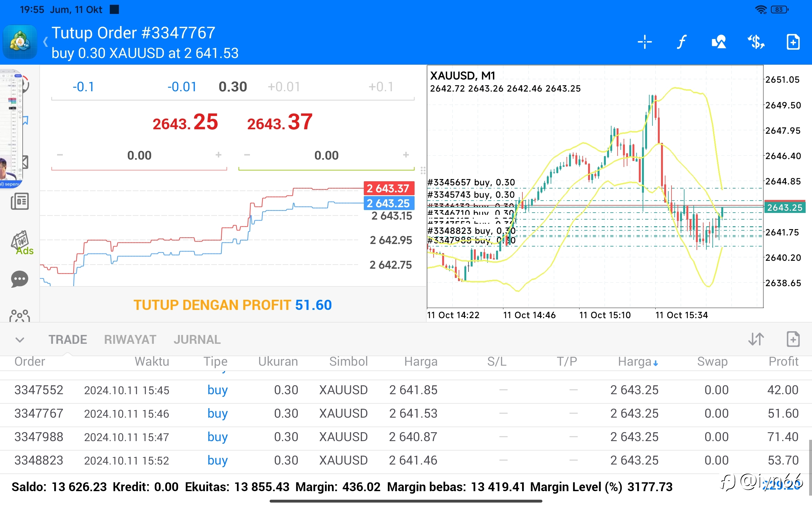Open the news sidebar icon
This screenshot has width=812, height=507.
[20, 201]
